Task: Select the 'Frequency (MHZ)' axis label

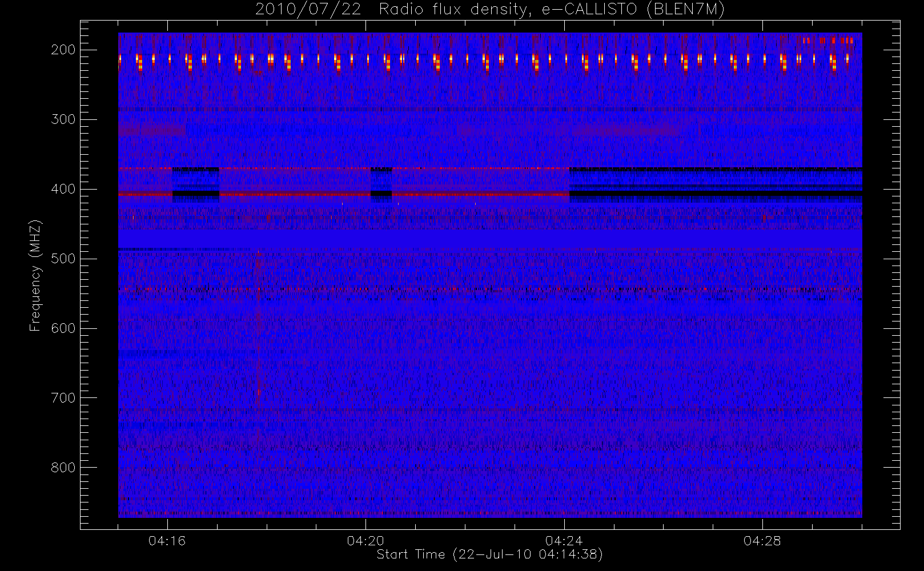Action: [x=35, y=275]
